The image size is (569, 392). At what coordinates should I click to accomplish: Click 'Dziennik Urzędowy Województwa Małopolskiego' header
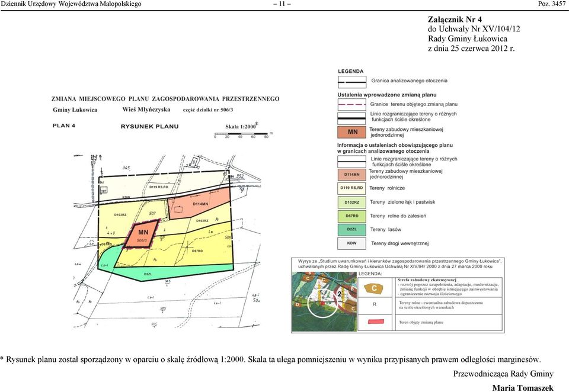[x=71, y=4]
